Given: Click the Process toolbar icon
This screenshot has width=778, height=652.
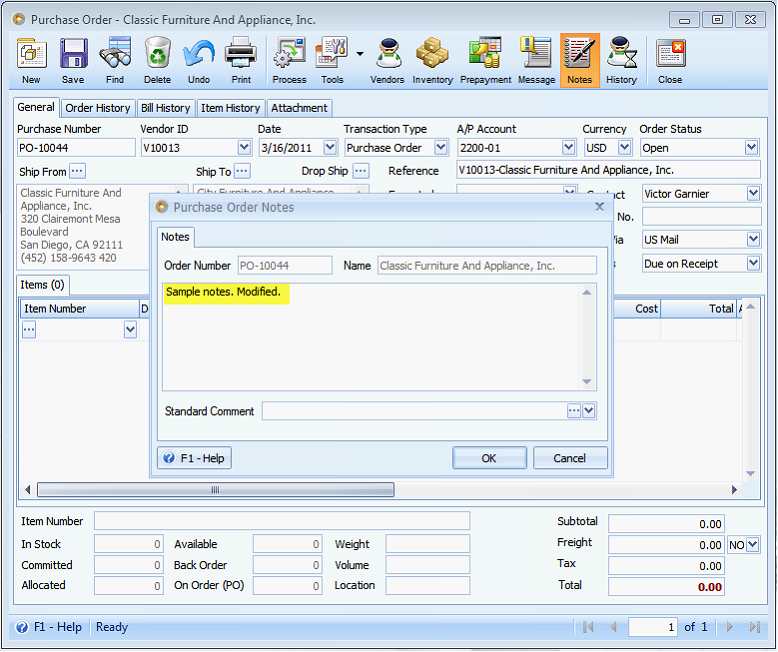Looking at the screenshot, I should coord(289,61).
